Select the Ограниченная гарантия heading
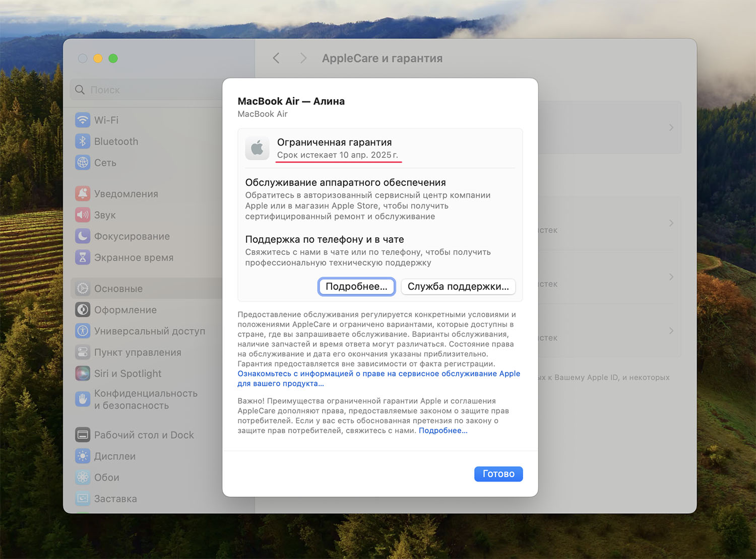Screen dimensions: 756x559 pos(334,143)
